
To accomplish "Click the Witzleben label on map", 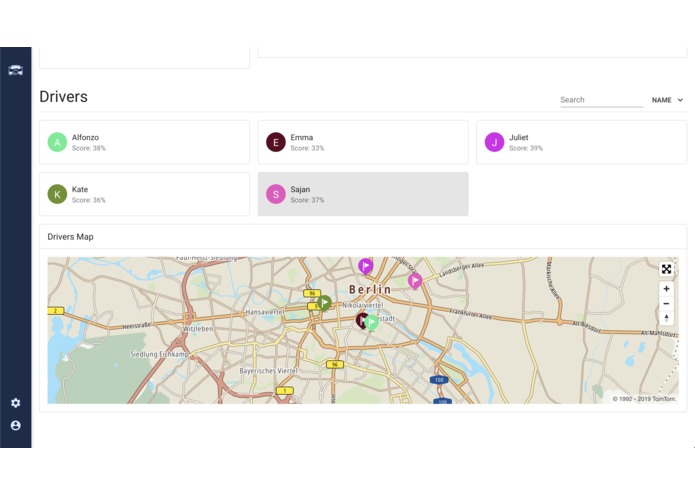I will click(198, 329).
